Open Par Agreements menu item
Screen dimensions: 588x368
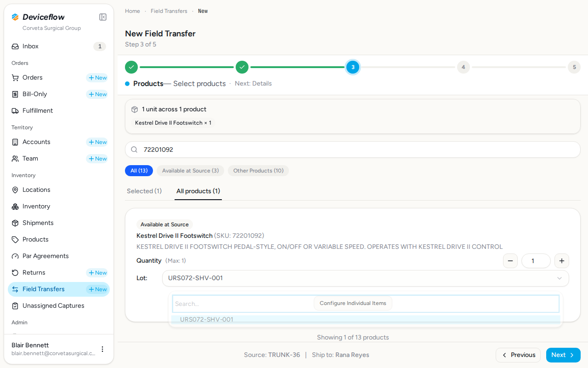click(x=59, y=256)
